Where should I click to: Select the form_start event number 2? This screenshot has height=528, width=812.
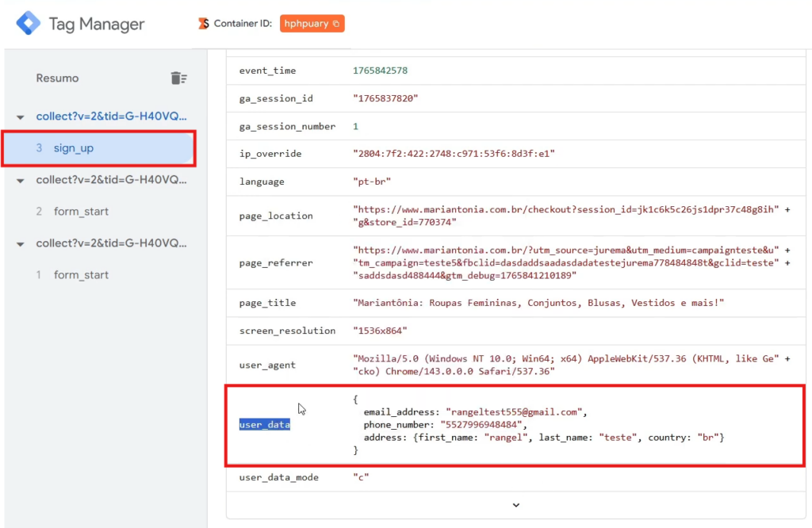[x=81, y=212]
